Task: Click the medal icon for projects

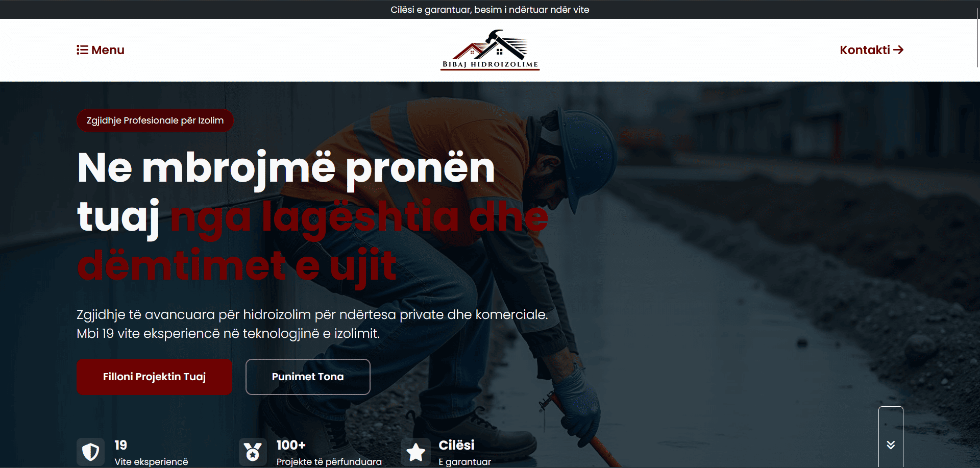Action: 253,452
